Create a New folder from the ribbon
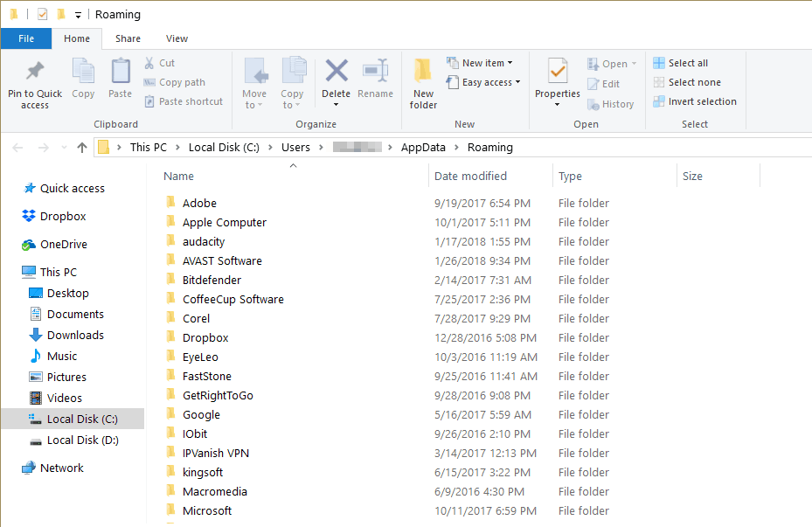This screenshot has height=527, width=812. (x=423, y=83)
